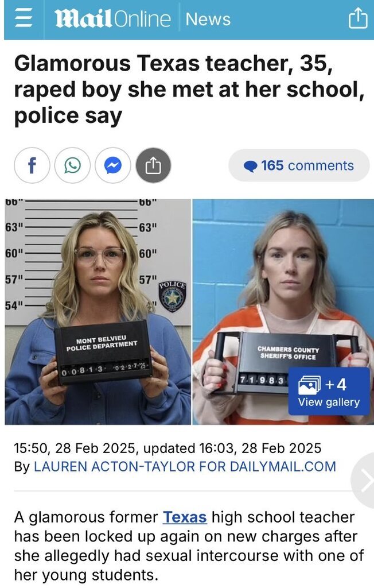The width and height of the screenshot is (374, 588).
Task: Open Lauren Acton-Taylor author link
Action: [185, 466]
